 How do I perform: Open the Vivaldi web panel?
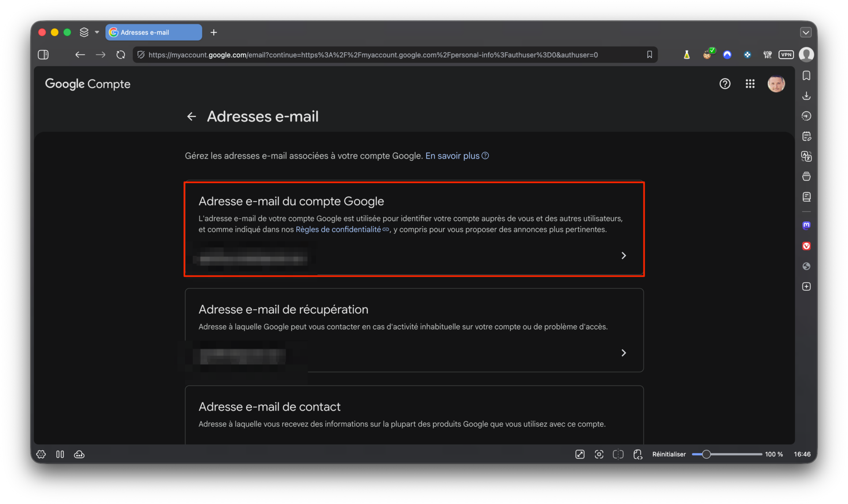point(806,246)
